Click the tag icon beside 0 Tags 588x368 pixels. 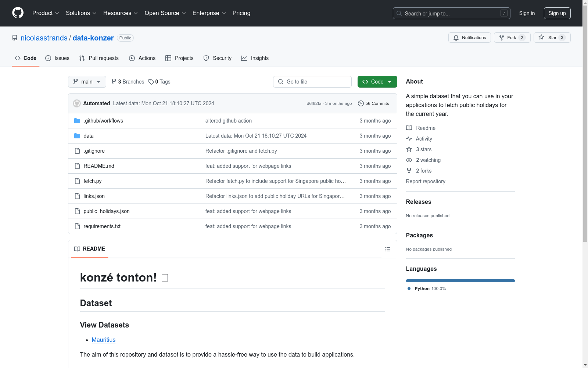[151, 82]
